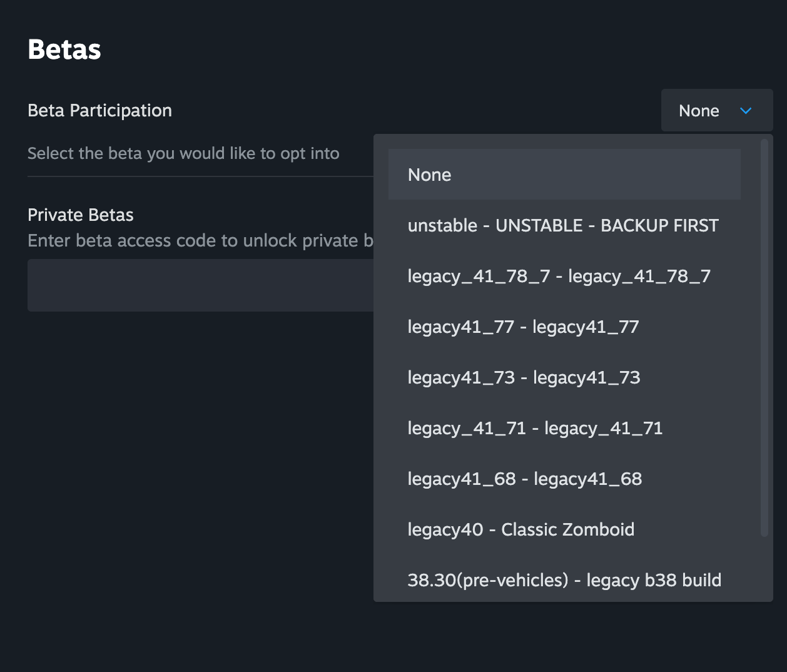
Task: Click 'Select the beta you would like' text
Action: click(183, 153)
